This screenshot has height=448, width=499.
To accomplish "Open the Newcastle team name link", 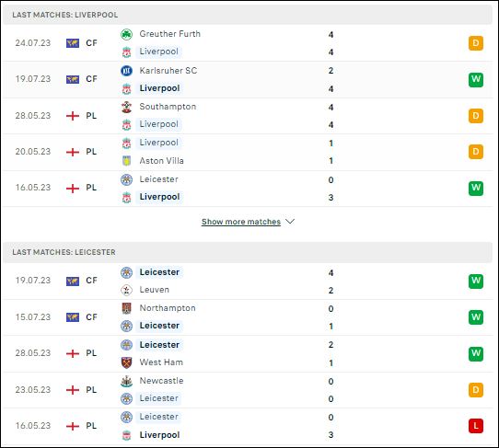I will point(161,381).
